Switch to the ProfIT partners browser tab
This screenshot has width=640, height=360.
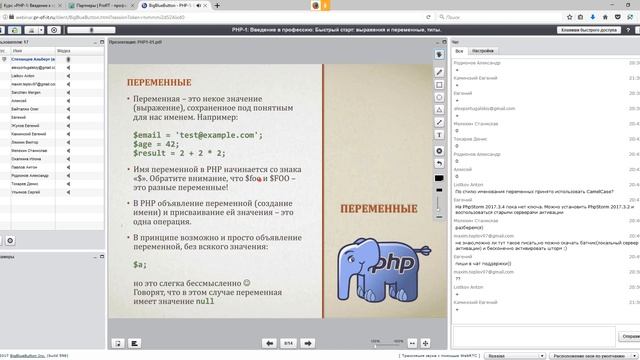pyautogui.click(x=101, y=6)
